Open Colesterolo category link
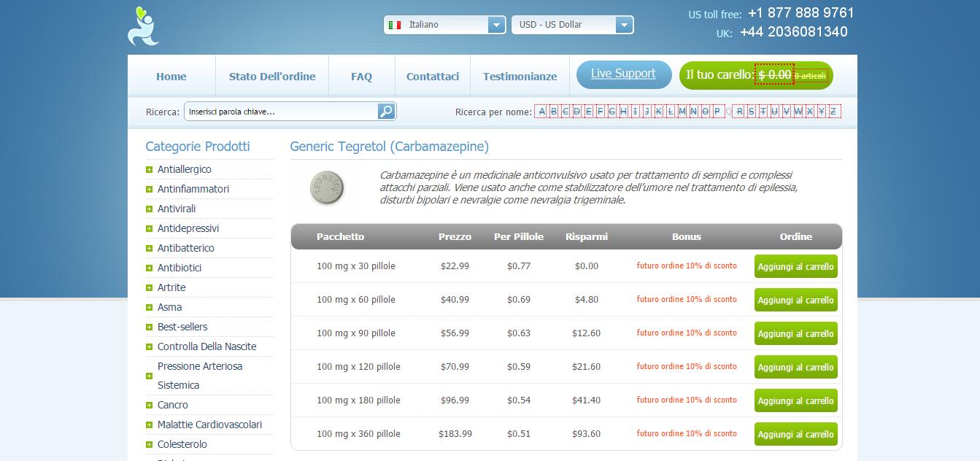 tap(182, 444)
